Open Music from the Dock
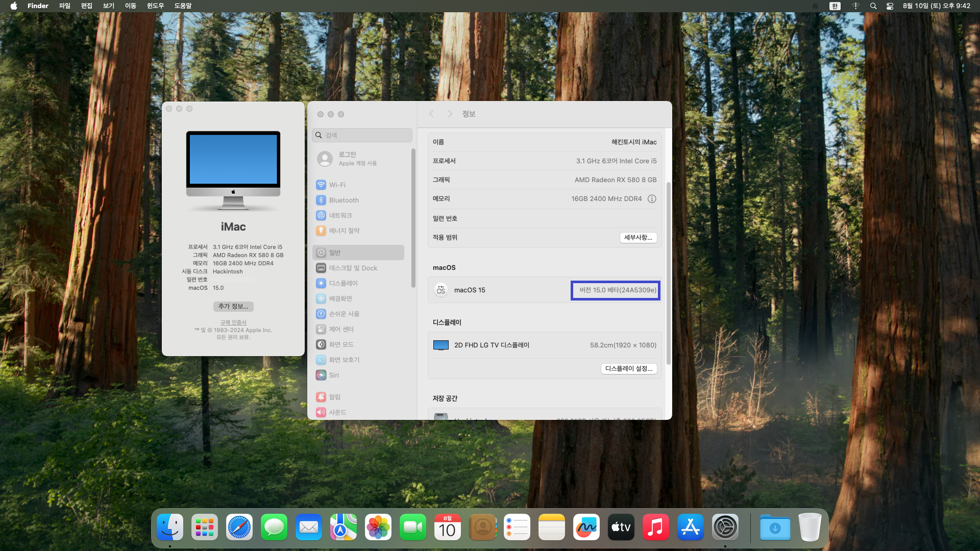The height and width of the screenshot is (551, 980). 656,528
